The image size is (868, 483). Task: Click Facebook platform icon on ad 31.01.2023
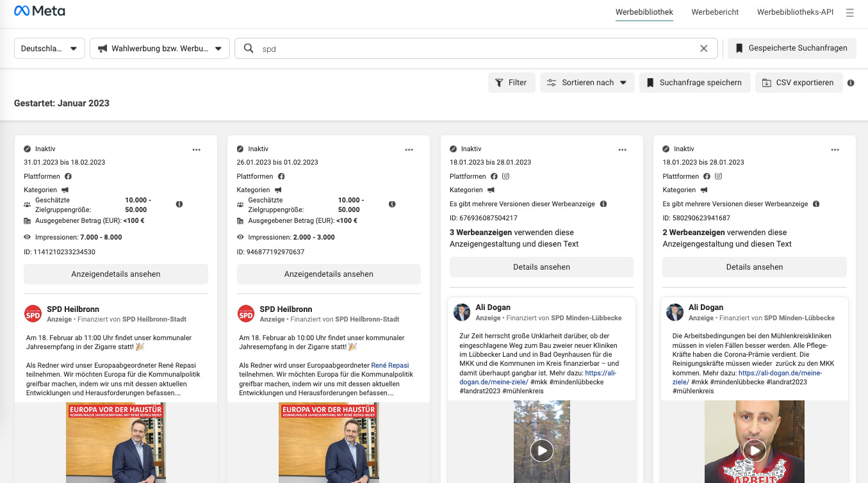point(68,176)
